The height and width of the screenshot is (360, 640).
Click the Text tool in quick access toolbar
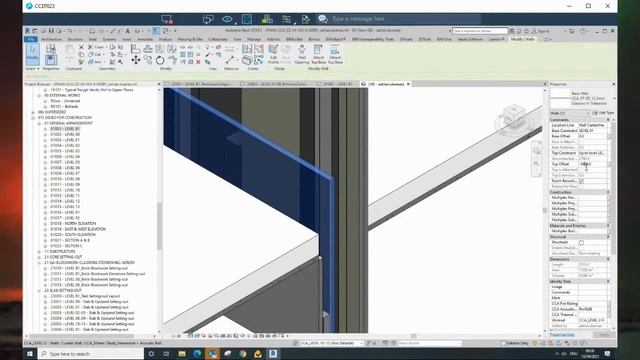coord(128,31)
